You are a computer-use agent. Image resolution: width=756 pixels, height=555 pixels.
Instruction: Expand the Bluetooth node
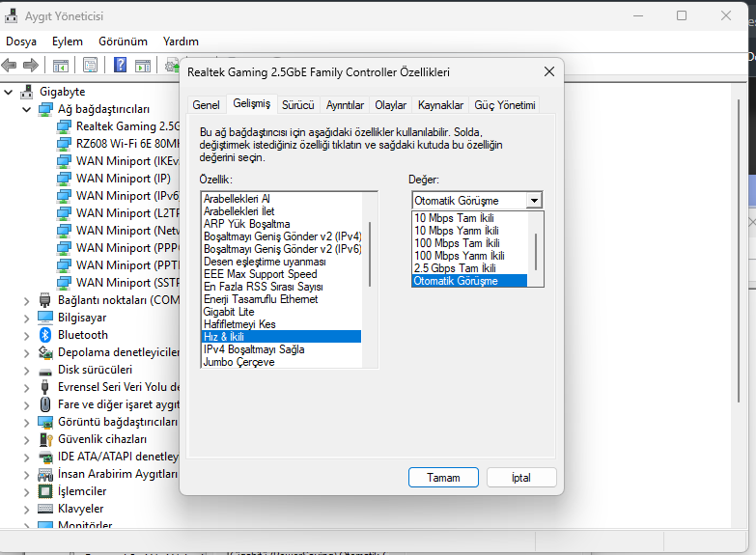tap(26, 336)
